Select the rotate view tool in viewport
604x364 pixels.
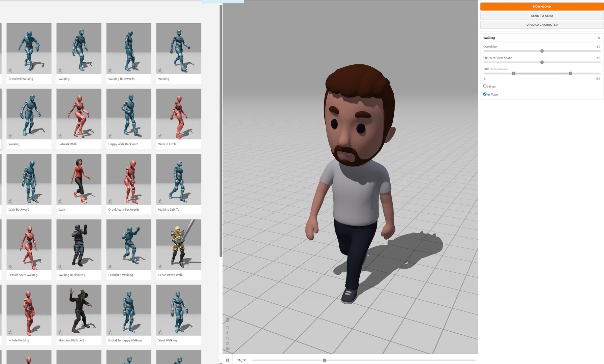click(x=228, y=328)
